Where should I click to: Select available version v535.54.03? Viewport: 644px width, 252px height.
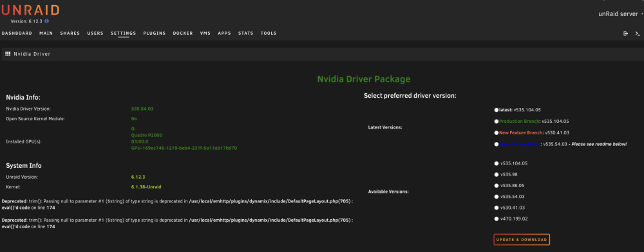click(x=497, y=196)
